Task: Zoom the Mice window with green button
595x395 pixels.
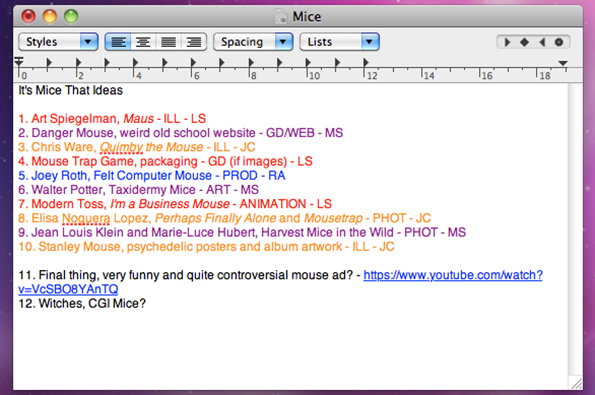Action: click(71, 16)
